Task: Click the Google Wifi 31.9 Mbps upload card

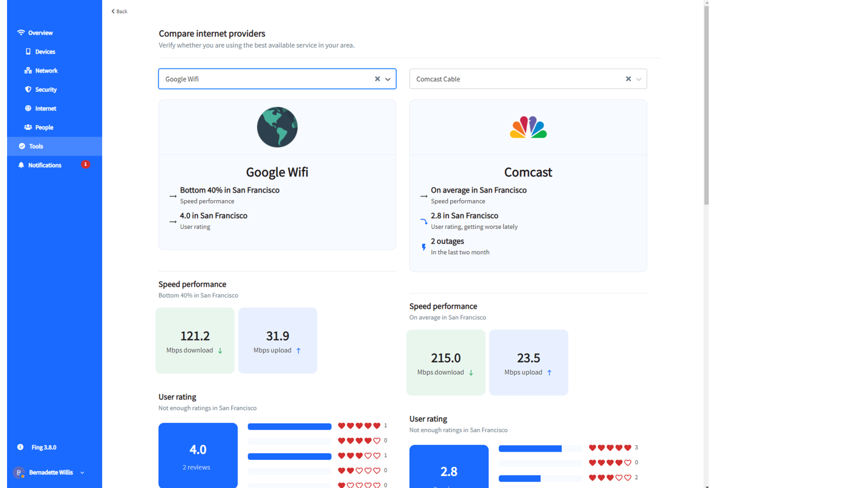Action: click(278, 341)
